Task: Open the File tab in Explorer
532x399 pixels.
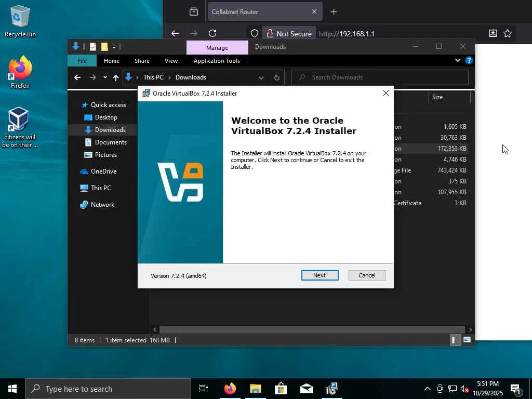Action: (x=82, y=61)
